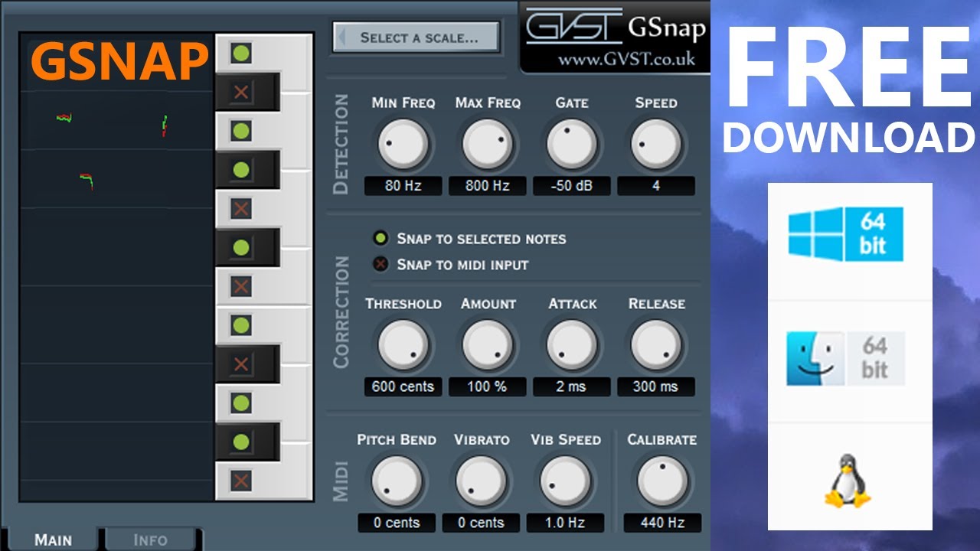Click the 2 ms attack value
The height and width of the screenshot is (551, 980).
pyautogui.click(x=572, y=386)
